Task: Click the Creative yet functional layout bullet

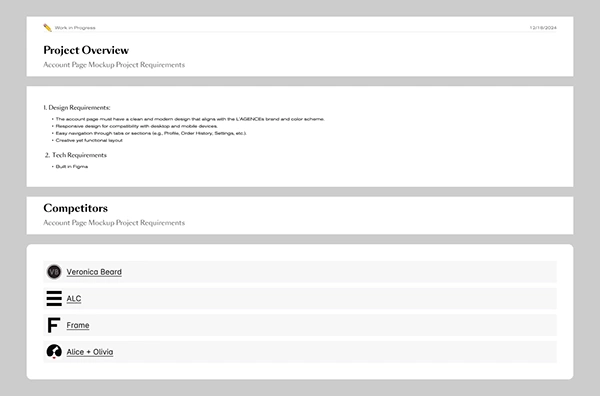Action: (x=89, y=140)
